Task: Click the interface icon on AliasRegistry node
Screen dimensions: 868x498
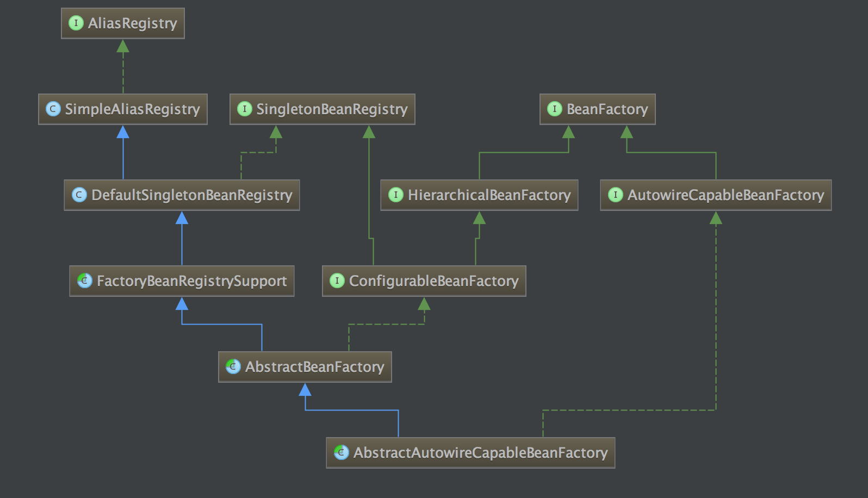Action: click(x=76, y=23)
